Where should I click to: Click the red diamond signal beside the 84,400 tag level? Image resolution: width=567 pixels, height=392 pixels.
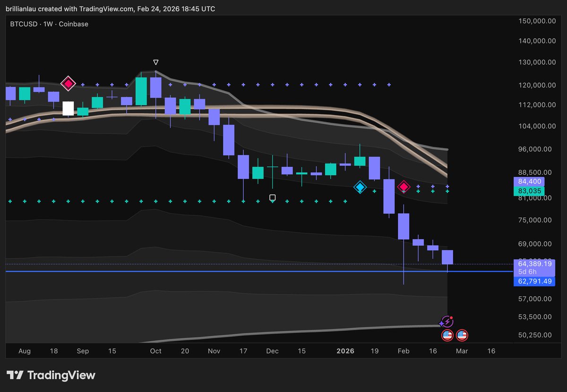[404, 187]
